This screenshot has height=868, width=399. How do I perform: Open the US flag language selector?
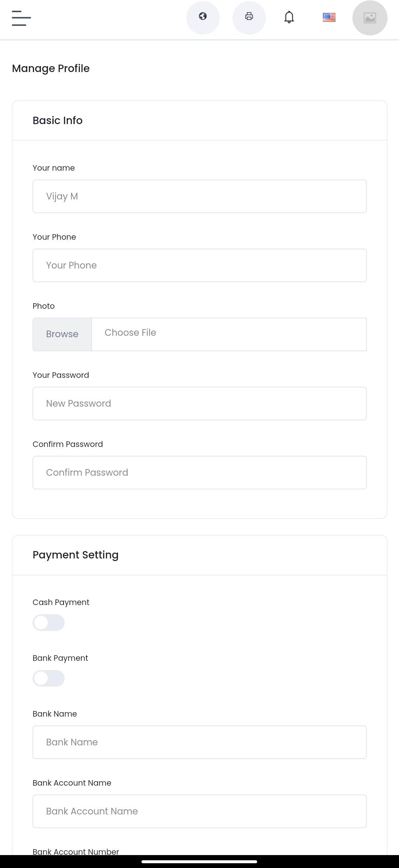(x=329, y=17)
